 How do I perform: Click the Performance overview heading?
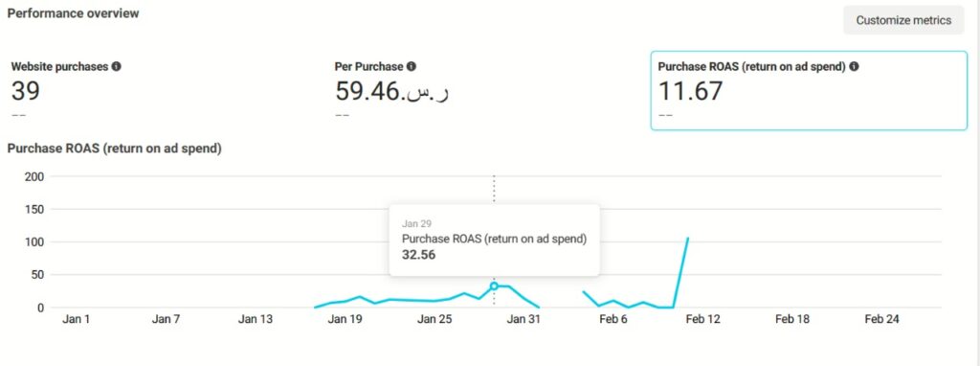tap(73, 12)
